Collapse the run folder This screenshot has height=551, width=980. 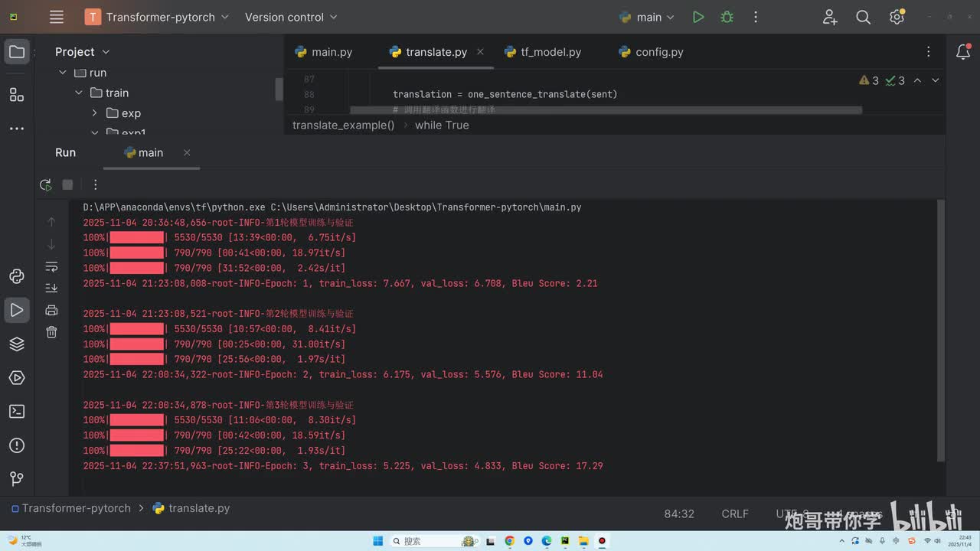(63, 73)
